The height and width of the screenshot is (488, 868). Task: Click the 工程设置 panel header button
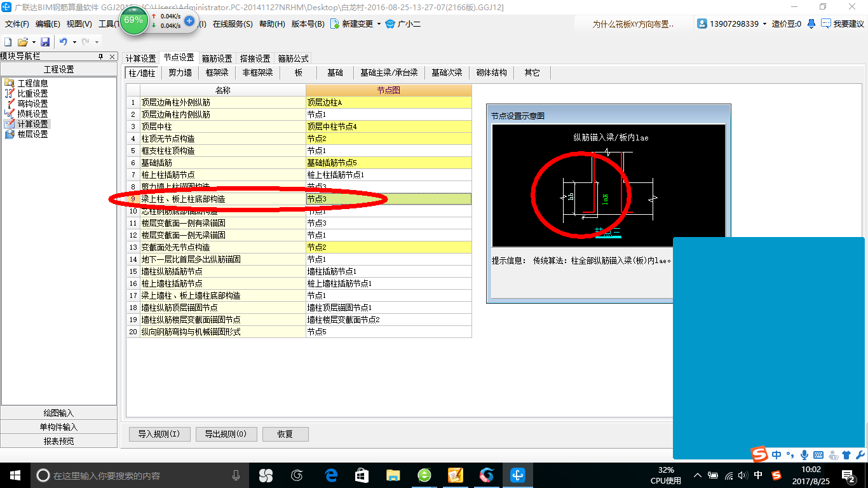click(58, 69)
